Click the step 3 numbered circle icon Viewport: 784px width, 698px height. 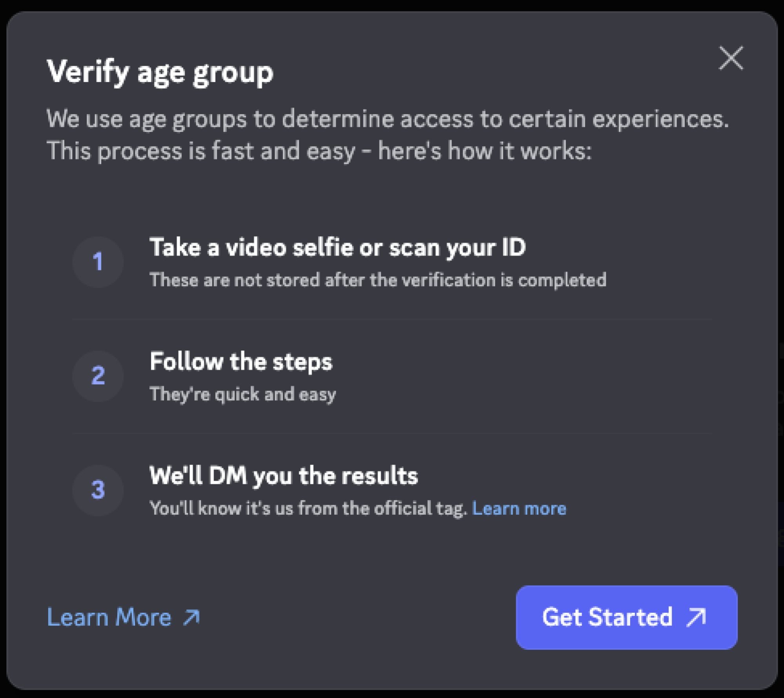pos(97,490)
